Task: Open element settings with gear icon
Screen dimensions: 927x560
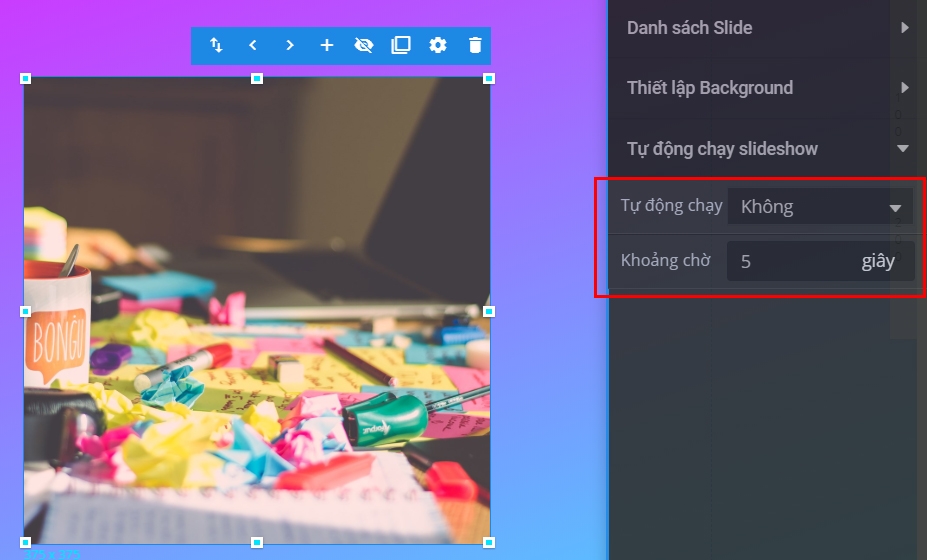Action: pyautogui.click(x=438, y=45)
